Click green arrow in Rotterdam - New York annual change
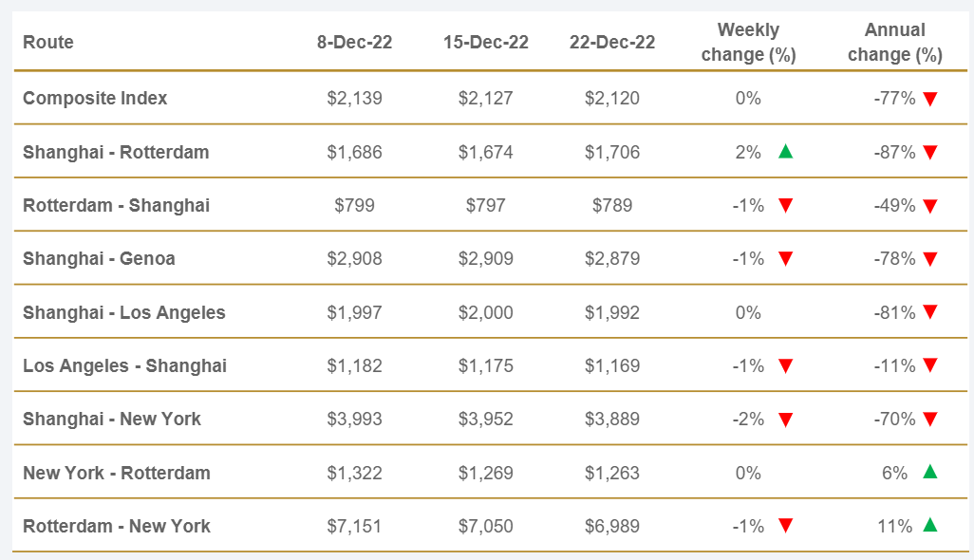The height and width of the screenshot is (560, 974). [930, 525]
